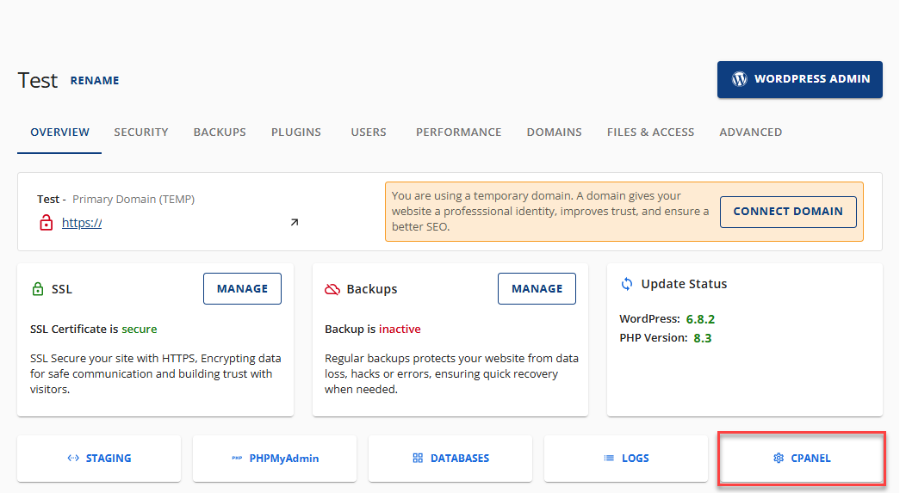Open site via external arrow icon

(294, 222)
